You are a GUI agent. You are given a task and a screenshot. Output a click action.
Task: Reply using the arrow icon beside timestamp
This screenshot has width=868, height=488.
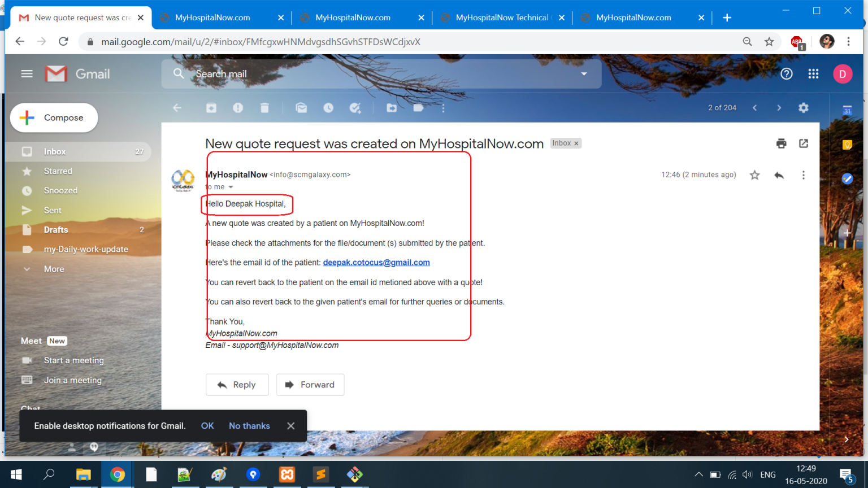click(x=779, y=175)
